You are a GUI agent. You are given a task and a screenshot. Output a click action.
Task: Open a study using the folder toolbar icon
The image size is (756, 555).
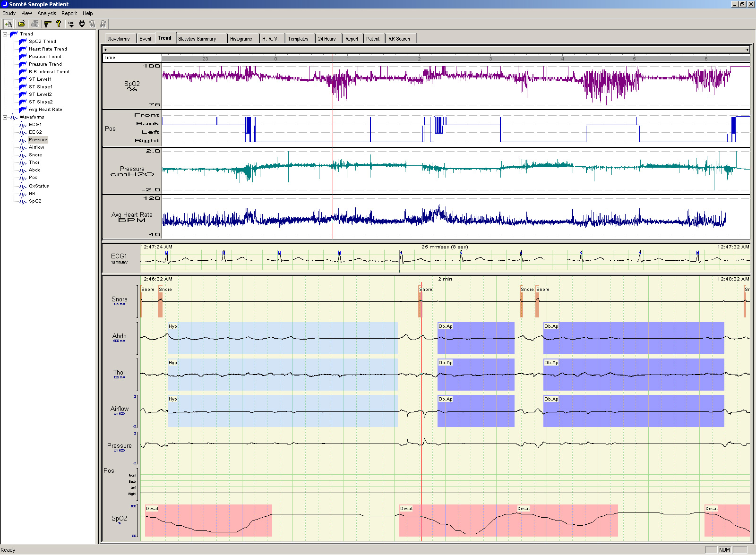tap(22, 23)
